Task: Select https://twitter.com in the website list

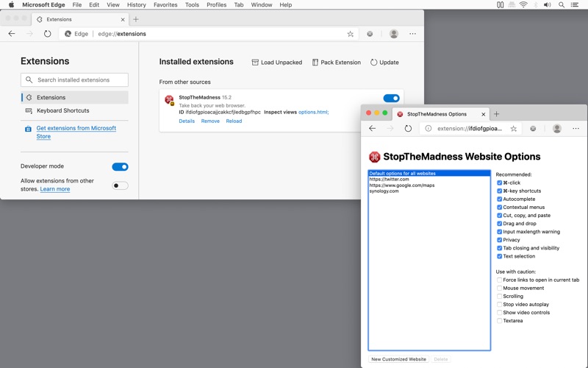Action: coord(429,180)
